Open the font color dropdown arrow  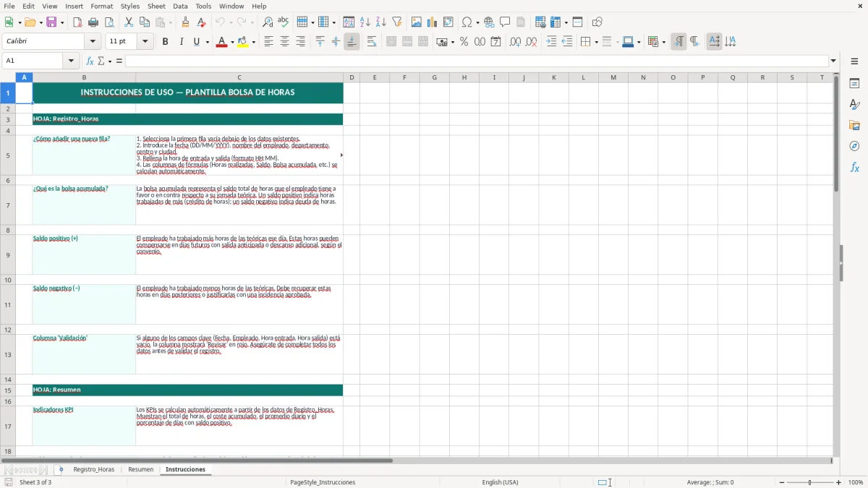[231, 42]
